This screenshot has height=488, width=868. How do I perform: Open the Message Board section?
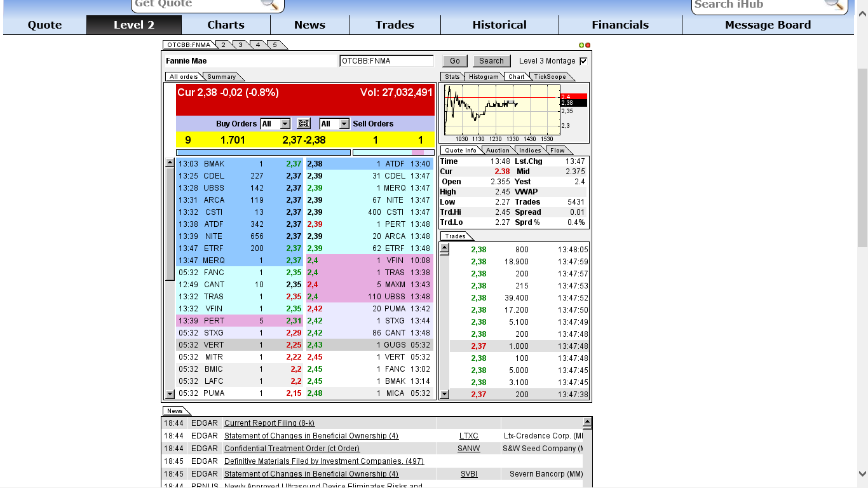pyautogui.click(x=767, y=25)
